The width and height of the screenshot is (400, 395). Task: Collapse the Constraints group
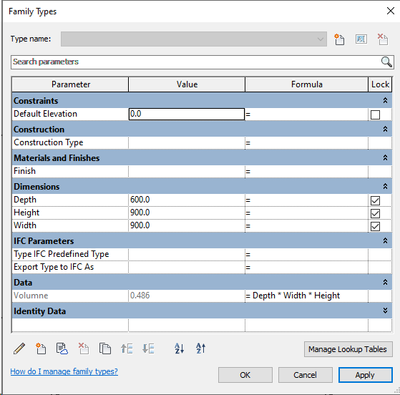pos(385,101)
